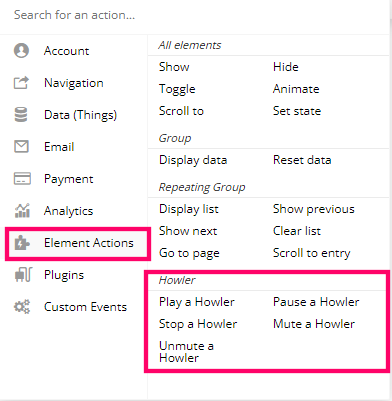The image size is (392, 401).
Task: Click the Payment credit card icon
Action: 22,178
